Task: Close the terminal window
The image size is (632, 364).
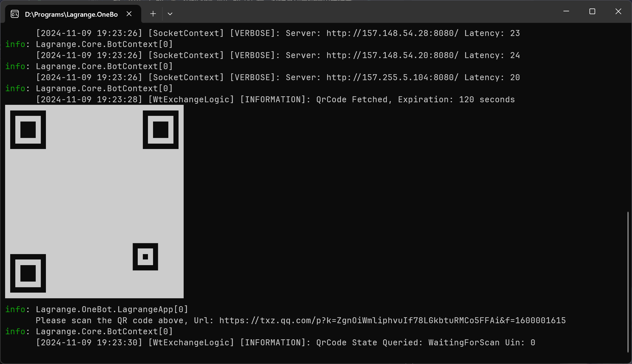Action: (x=618, y=11)
